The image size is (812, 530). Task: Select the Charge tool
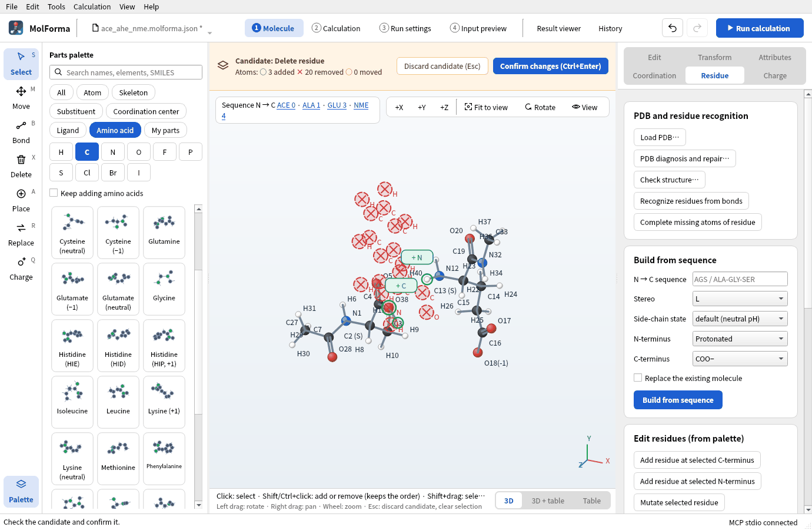click(21, 269)
